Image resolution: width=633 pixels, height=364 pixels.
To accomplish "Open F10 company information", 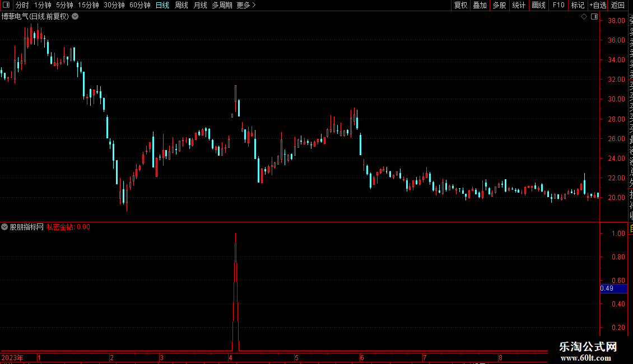I will pyautogui.click(x=558, y=5).
